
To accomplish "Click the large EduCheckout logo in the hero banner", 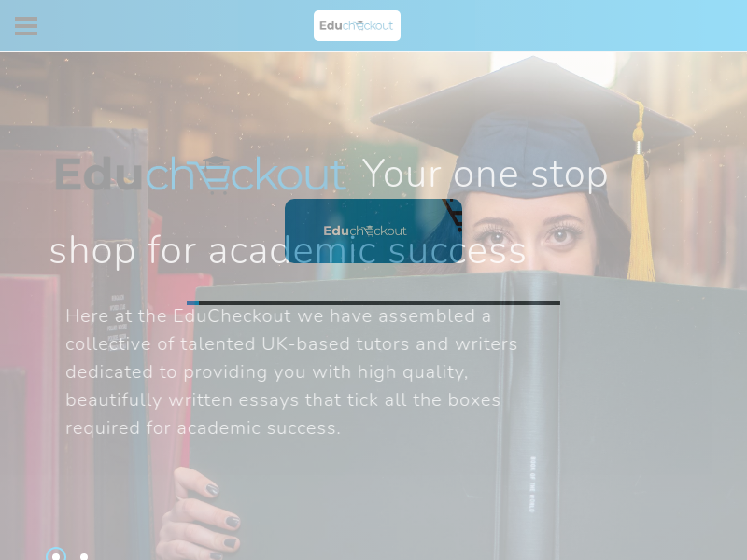I will [200, 175].
